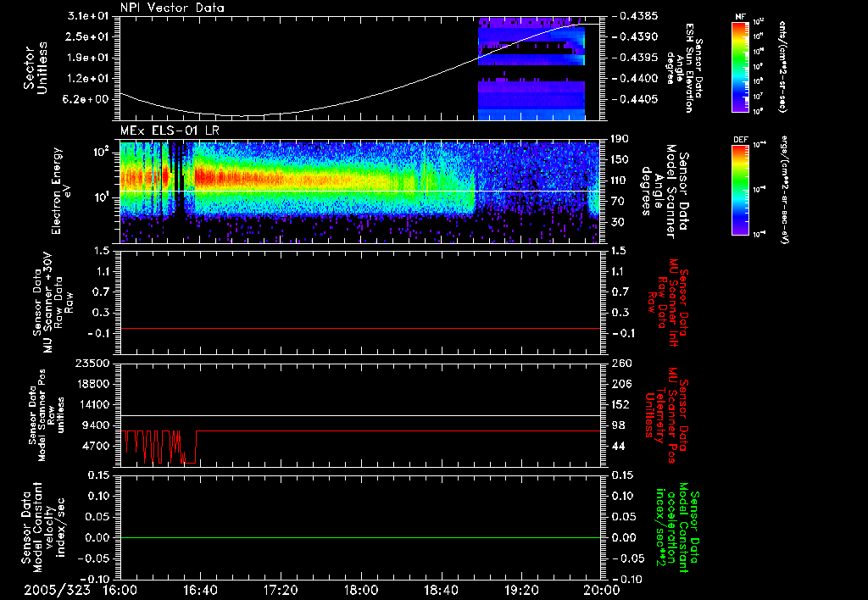Click the '44' telemetry tick value

point(618,446)
